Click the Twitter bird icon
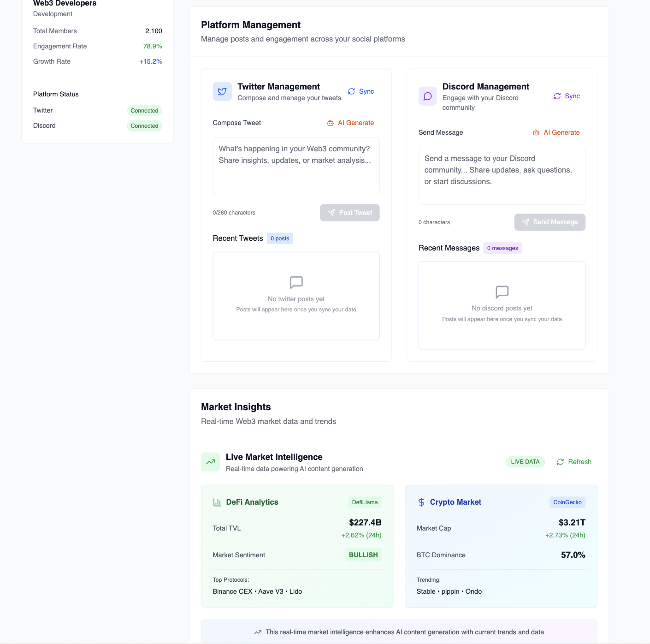The height and width of the screenshot is (644, 650). click(x=222, y=91)
